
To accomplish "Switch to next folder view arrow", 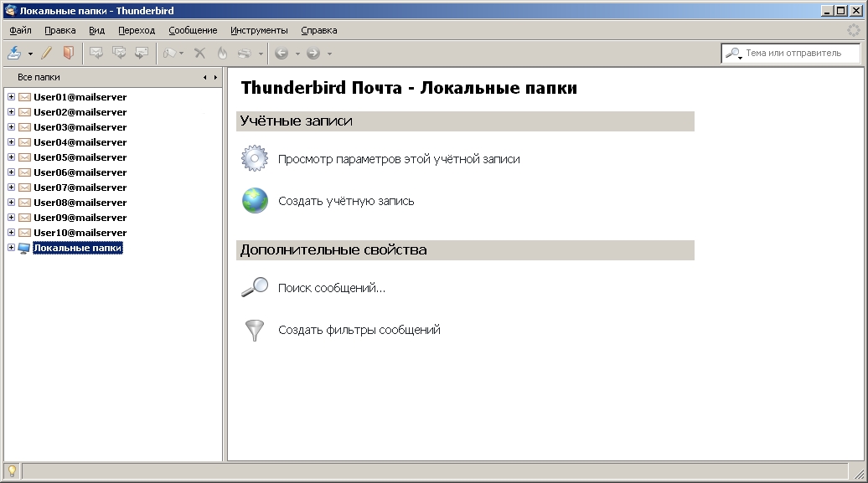I will (215, 78).
